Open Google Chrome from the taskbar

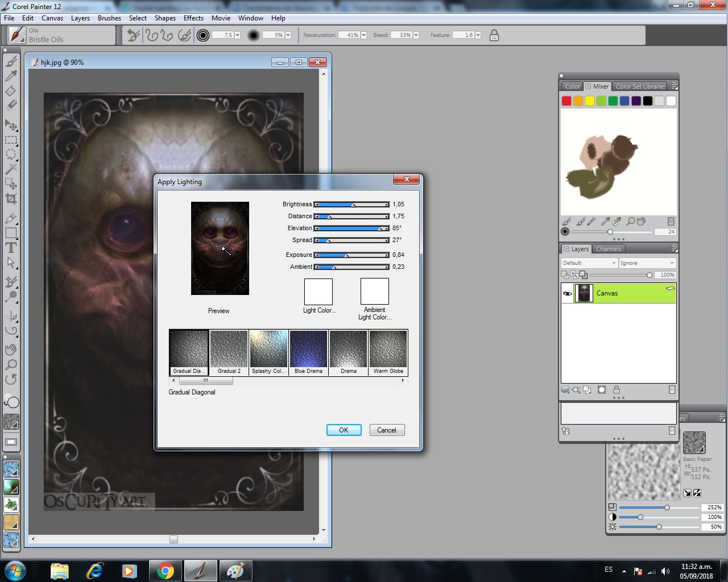pyautogui.click(x=166, y=571)
